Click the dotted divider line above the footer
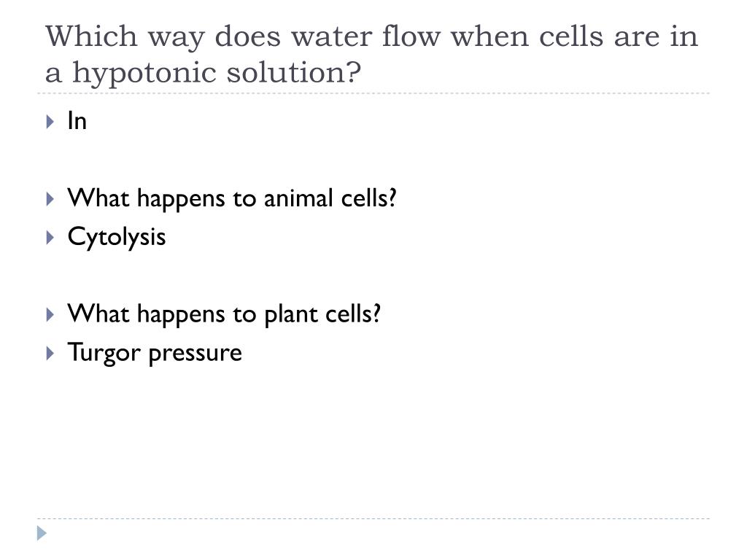Image resolution: width=747 pixels, height=560 pixels. pyautogui.click(x=373, y=518)
